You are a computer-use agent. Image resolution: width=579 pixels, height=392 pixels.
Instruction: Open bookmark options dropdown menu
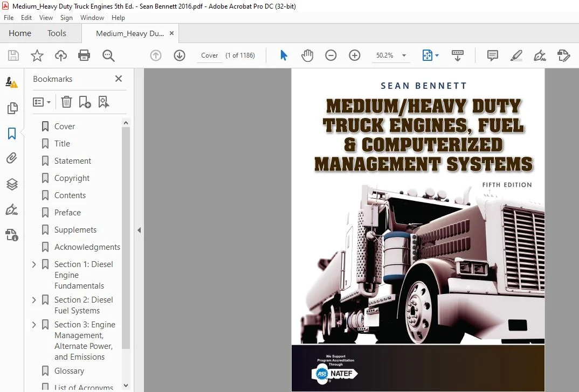coord(42,102)
